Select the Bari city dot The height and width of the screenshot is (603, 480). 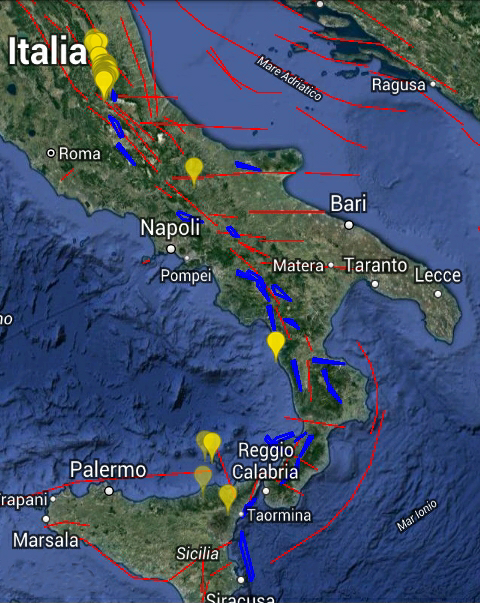pos(349,225)
